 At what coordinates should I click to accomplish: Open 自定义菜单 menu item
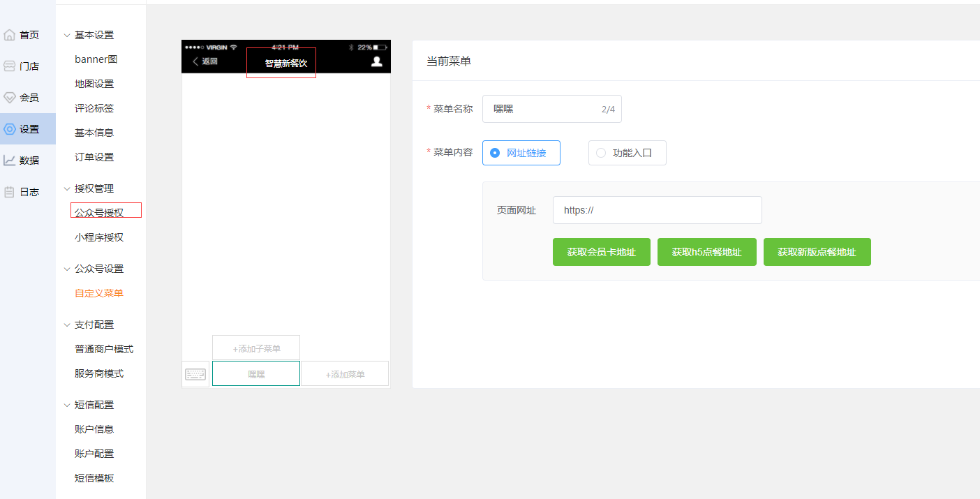click(x=99, y=293)
